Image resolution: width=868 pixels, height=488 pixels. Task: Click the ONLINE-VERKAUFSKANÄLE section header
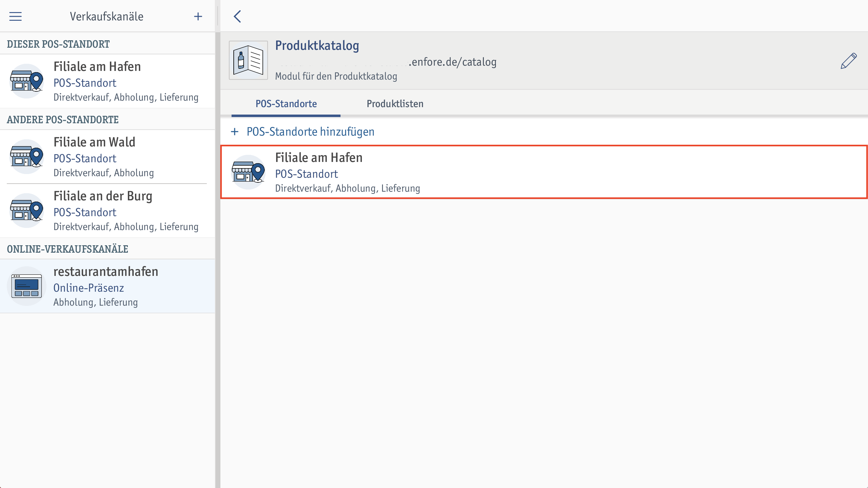[67, 249]
